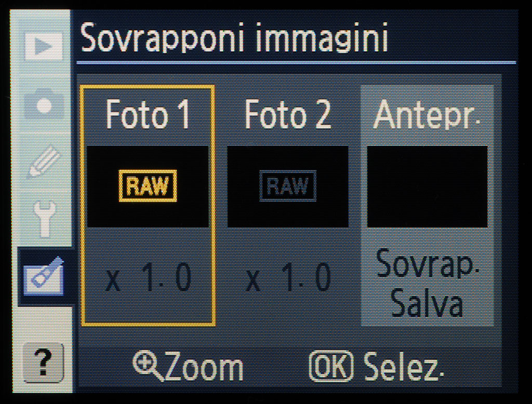
Task: Click the Salva save option
Action: click(427, 303)
